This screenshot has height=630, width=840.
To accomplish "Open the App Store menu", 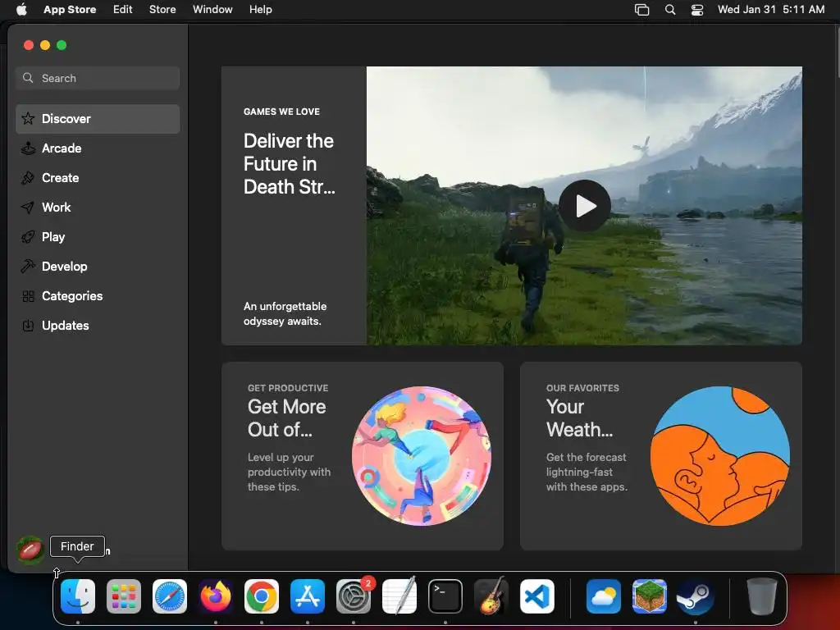I will coord(70,9).
